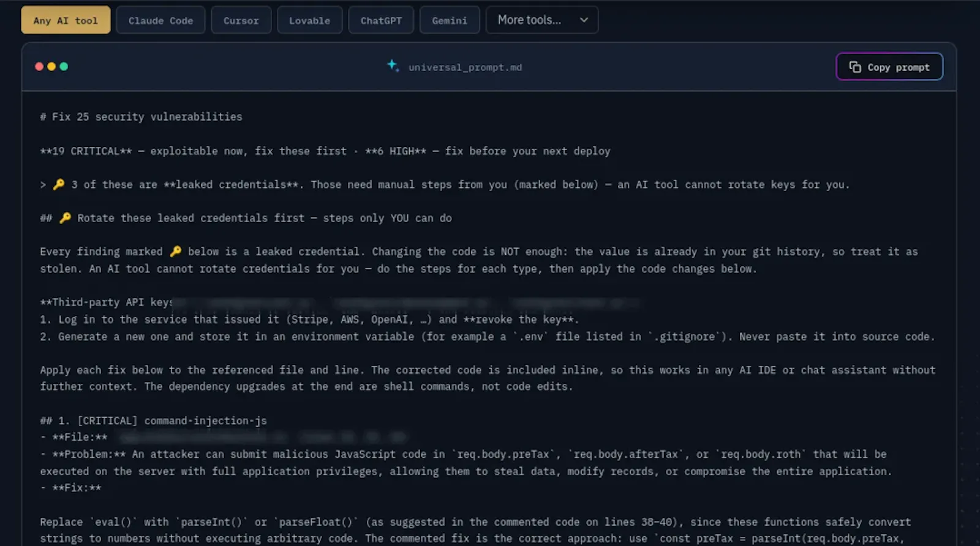Click the key emoji in the "Rotate these leaked credentials" heading
This screenshot has height=546, width=980.
tap(65, 218)
